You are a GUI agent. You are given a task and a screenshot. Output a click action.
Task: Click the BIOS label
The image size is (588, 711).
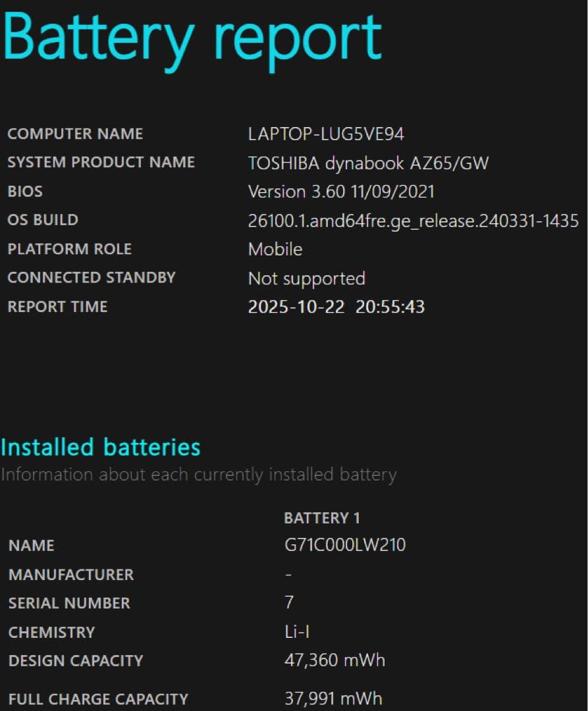[x=24, y=192]
